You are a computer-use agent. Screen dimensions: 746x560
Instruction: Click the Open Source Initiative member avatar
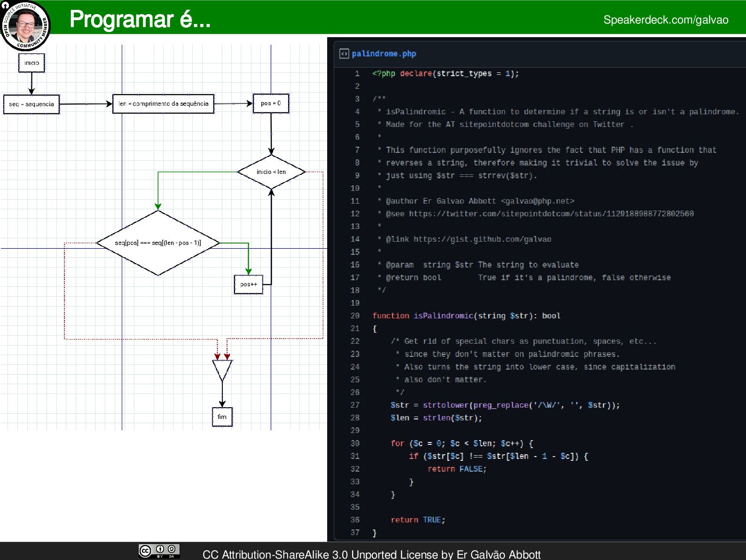(25, 25)
